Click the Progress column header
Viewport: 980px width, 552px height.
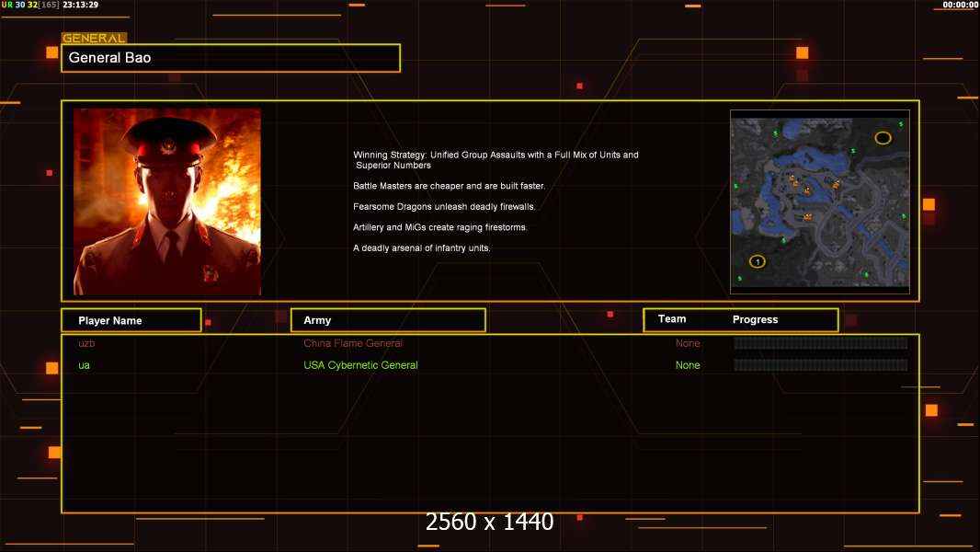pos(755,319)
